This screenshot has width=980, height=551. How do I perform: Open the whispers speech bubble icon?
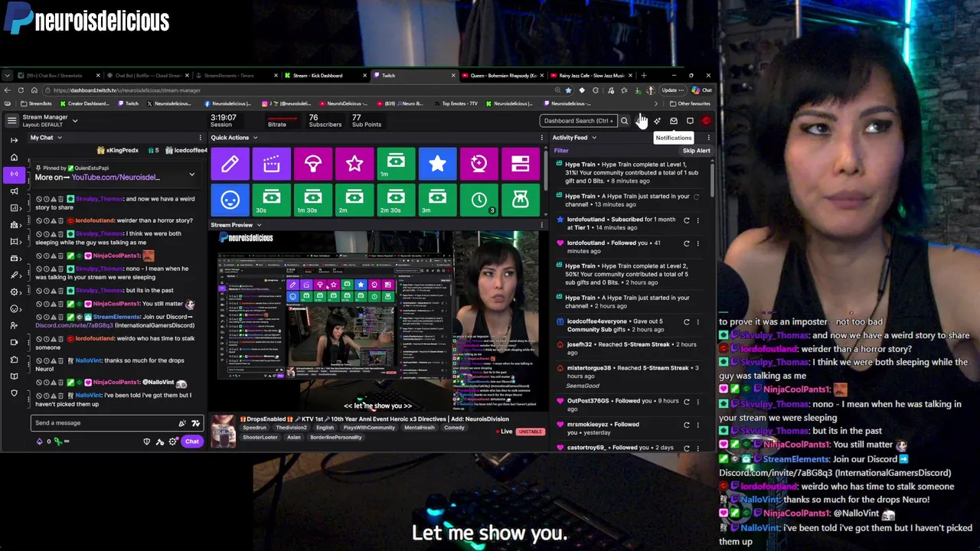tap(690, 121)
